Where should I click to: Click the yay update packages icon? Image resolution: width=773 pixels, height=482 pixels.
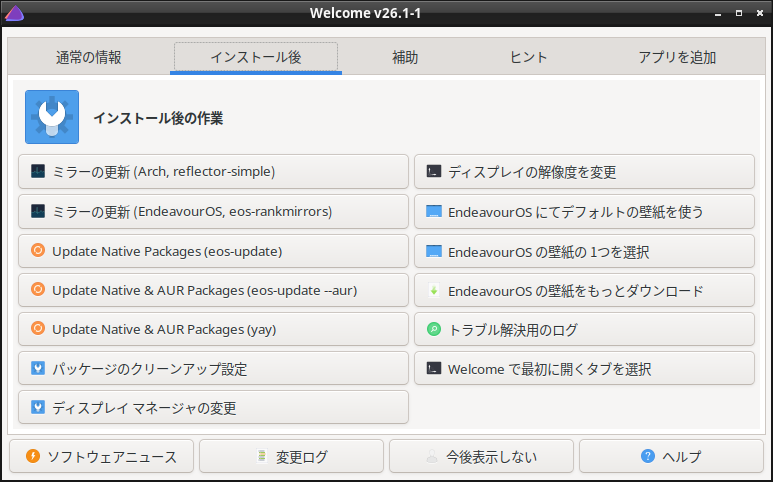pos(38,329)
